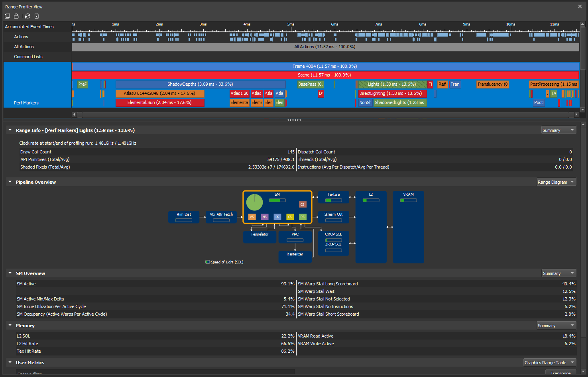The height and width of the screenshot is (377, 588).
Task: Collapse the Memory section
Action: (x=10, y=325)
